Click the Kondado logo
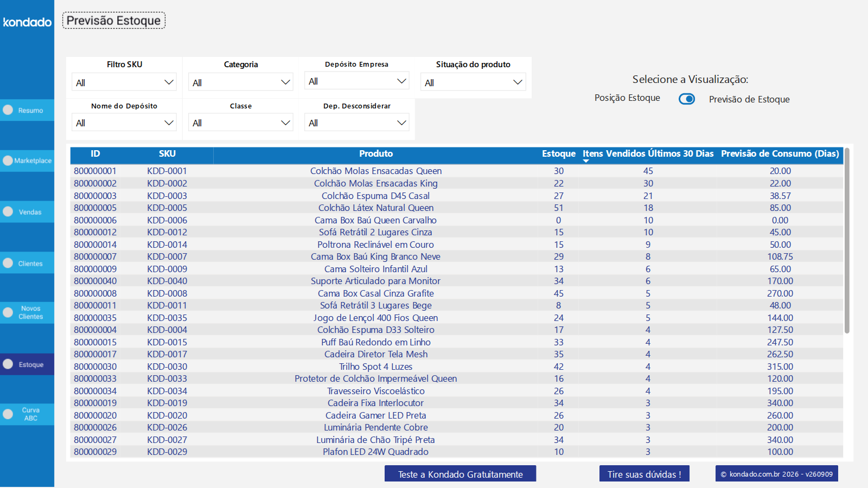 [27, 22]
